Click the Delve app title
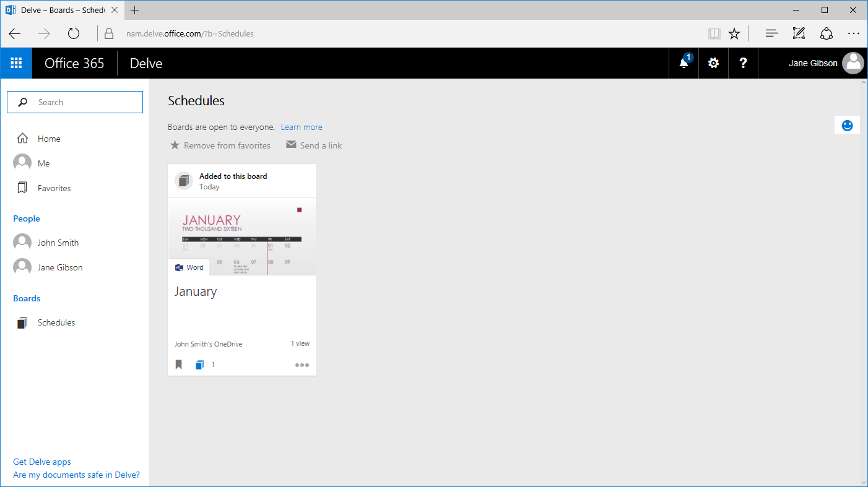 click(x=146, y=63)
